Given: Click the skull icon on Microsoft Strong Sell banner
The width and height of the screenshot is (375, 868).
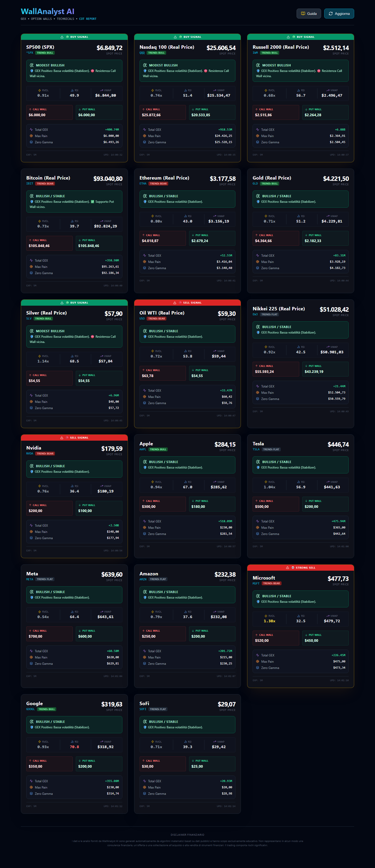Looking at the screenshot, I should click(x=293, y=568).
